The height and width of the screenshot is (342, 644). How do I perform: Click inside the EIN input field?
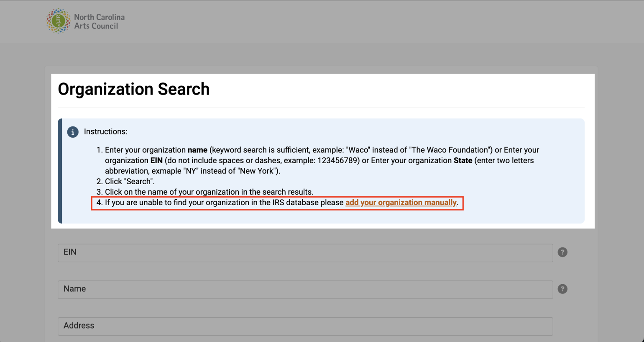pyautogui.click(x=305, y=252)
